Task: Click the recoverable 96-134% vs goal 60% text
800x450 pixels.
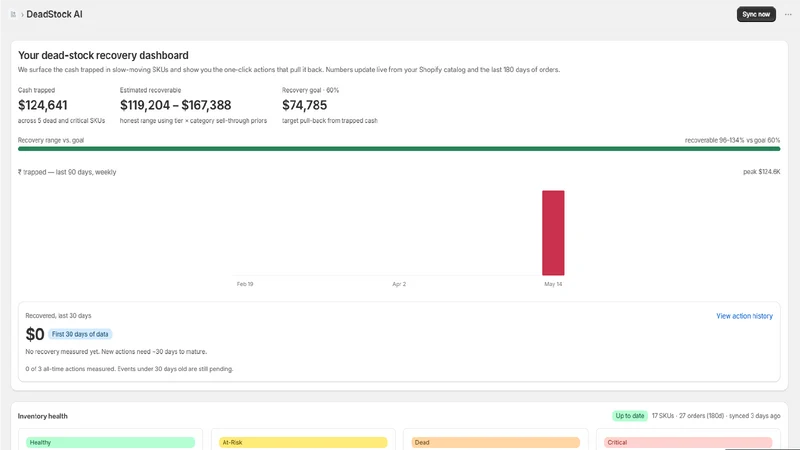Action: coord(732,140)
